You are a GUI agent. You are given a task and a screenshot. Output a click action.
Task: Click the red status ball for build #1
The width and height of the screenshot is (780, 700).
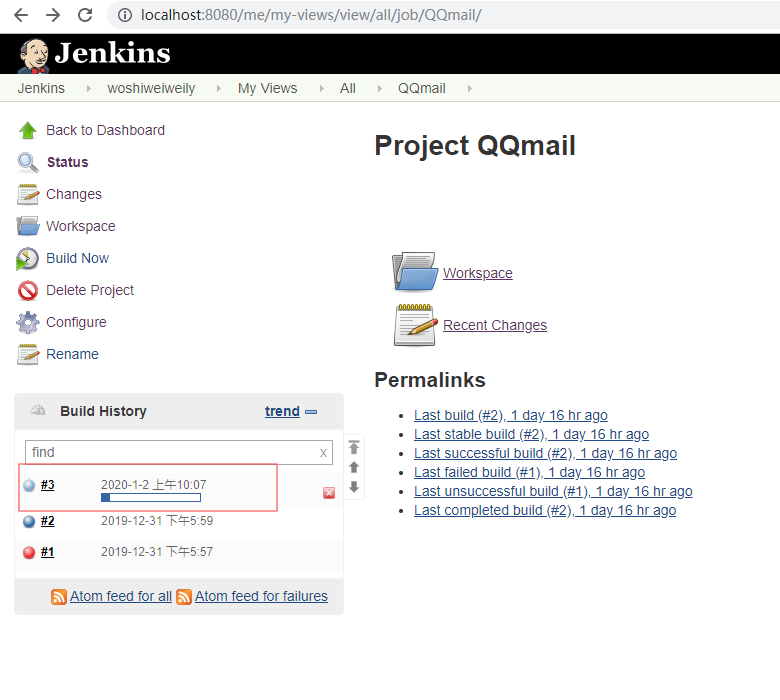29,552
